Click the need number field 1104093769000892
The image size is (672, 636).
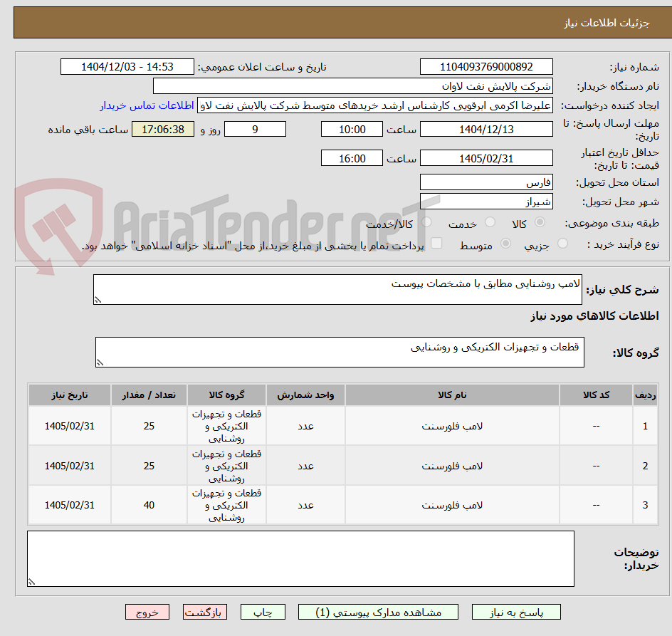486,67
